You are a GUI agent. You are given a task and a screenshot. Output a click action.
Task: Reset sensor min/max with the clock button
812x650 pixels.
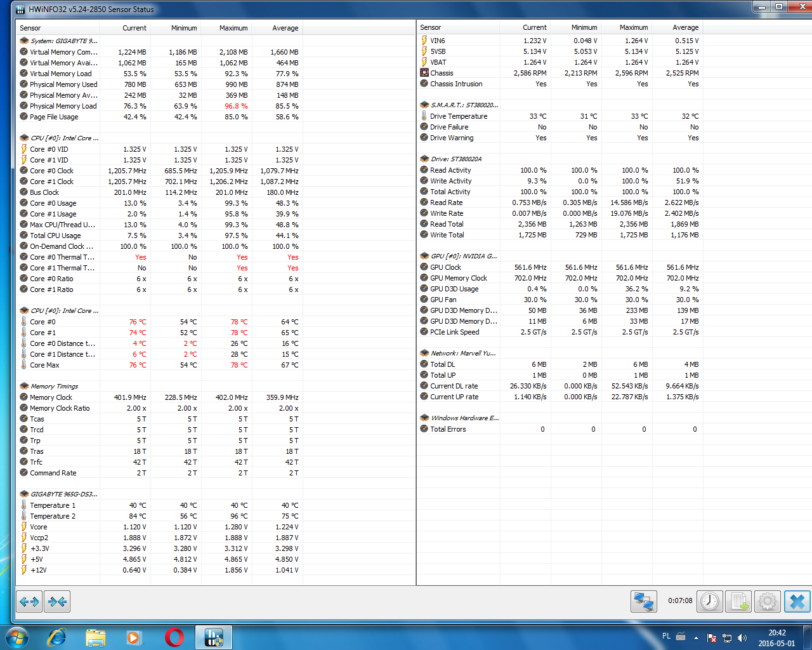coord(710,601)
